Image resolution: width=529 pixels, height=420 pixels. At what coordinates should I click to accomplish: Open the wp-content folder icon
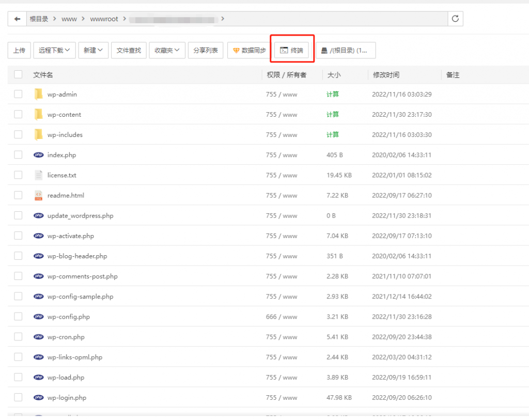click(x=38, y=114)
